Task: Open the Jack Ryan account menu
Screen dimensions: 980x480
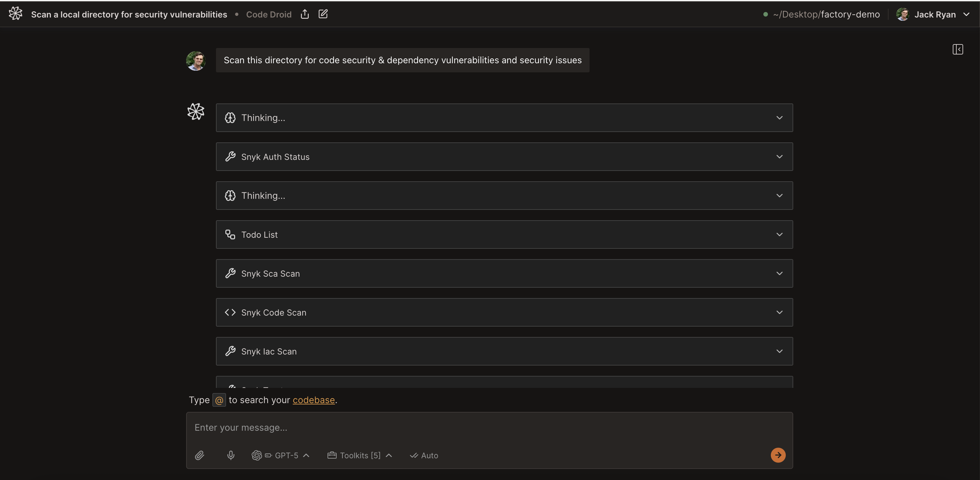Action: [966, 15]
